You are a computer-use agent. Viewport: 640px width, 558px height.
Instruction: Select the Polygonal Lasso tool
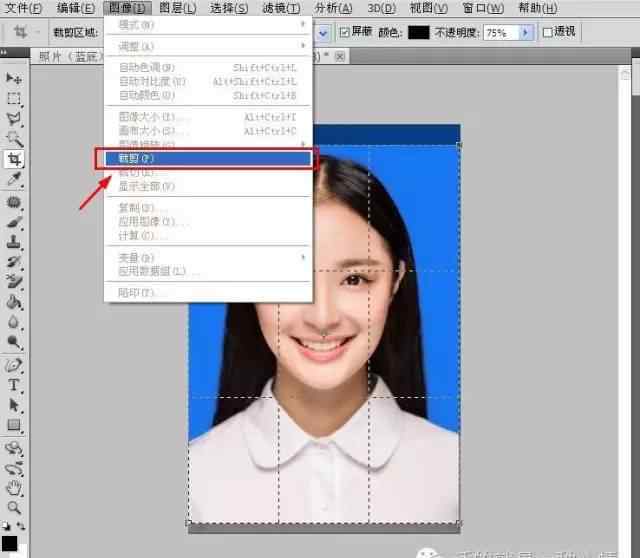coord(14,119)
